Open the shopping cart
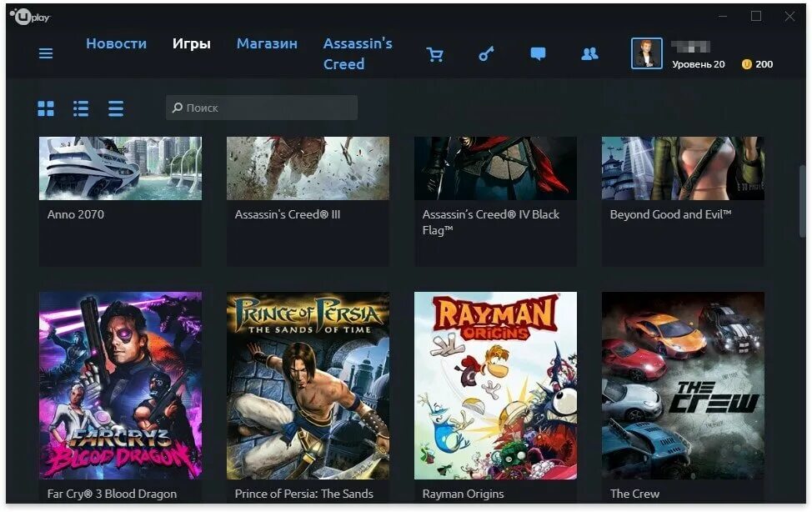The height and width of the screenshot is (512, 812). (x=435, y=54)
